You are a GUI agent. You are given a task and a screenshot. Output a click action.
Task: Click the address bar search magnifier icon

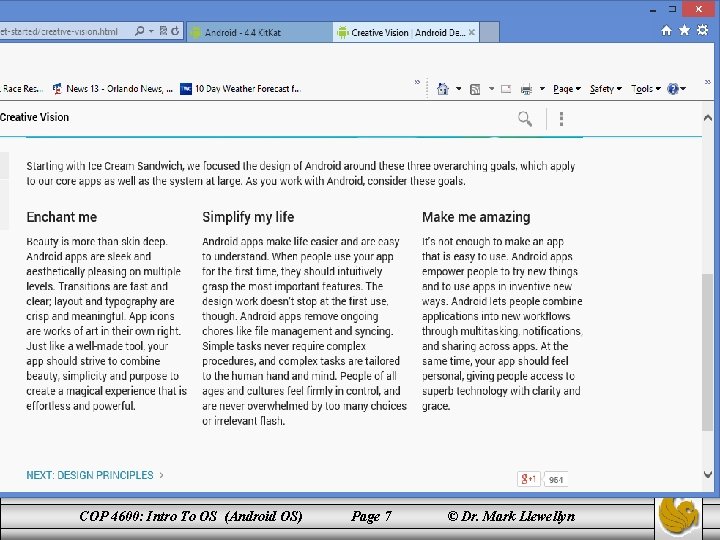tap(139, 31)
